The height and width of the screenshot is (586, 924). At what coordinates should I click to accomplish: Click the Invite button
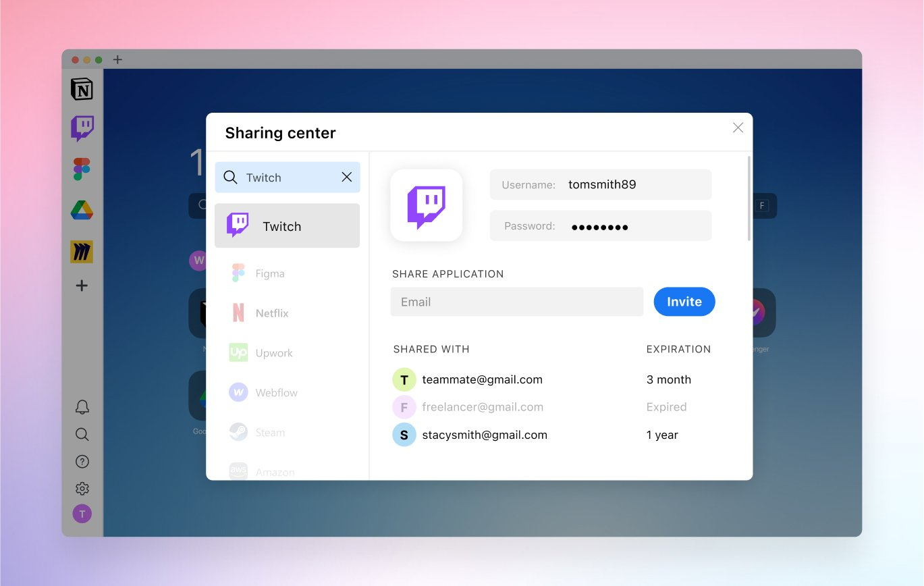coord(684,302)
